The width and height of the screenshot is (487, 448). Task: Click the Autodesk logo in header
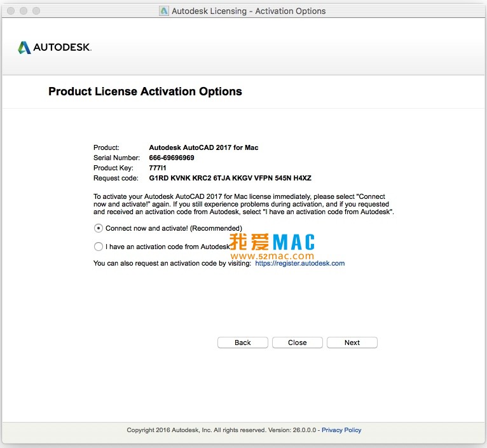[55, 48]
